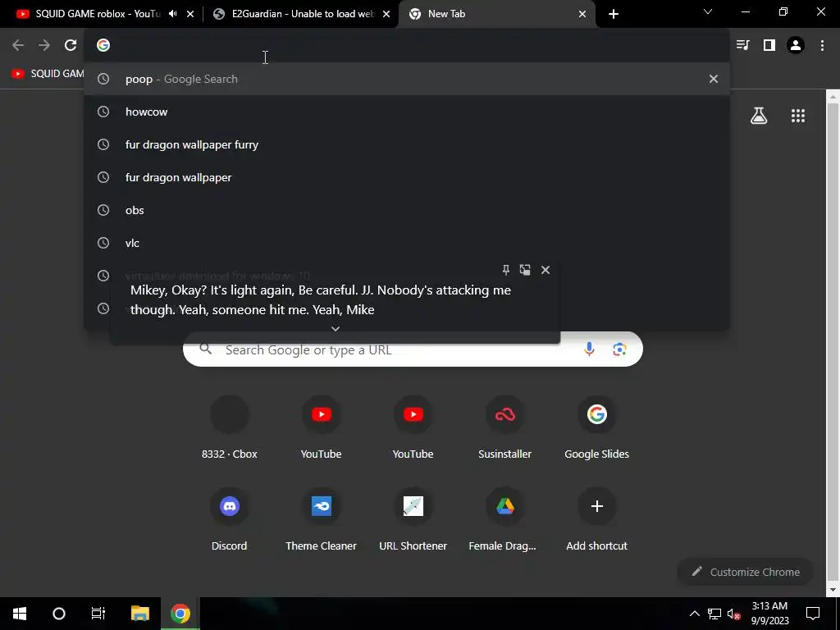Open the muted volume tray icon

(734, 614)
